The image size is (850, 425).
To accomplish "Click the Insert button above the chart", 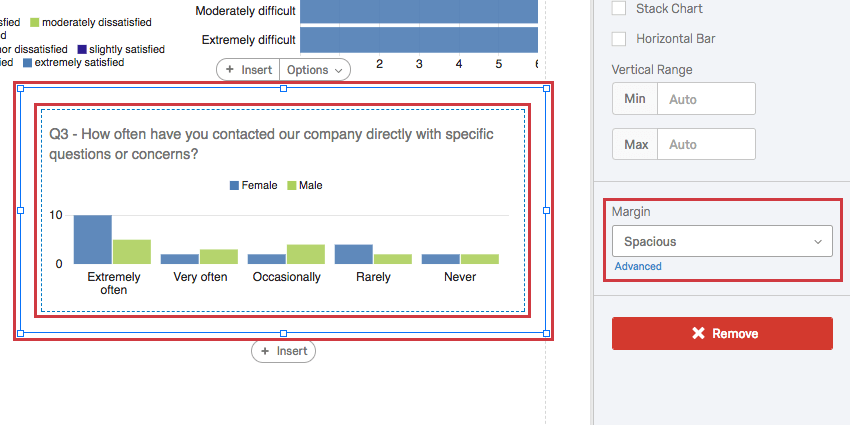I will [x=248, y=70].
